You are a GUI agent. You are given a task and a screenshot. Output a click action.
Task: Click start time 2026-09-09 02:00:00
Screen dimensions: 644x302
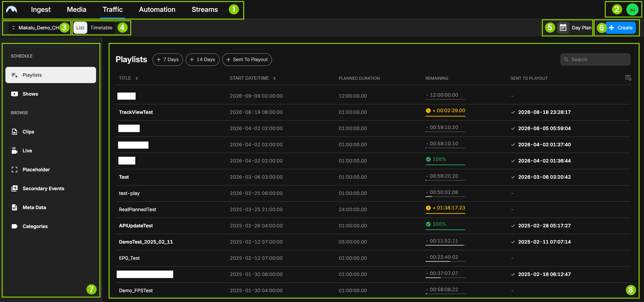tap(256, 96)
